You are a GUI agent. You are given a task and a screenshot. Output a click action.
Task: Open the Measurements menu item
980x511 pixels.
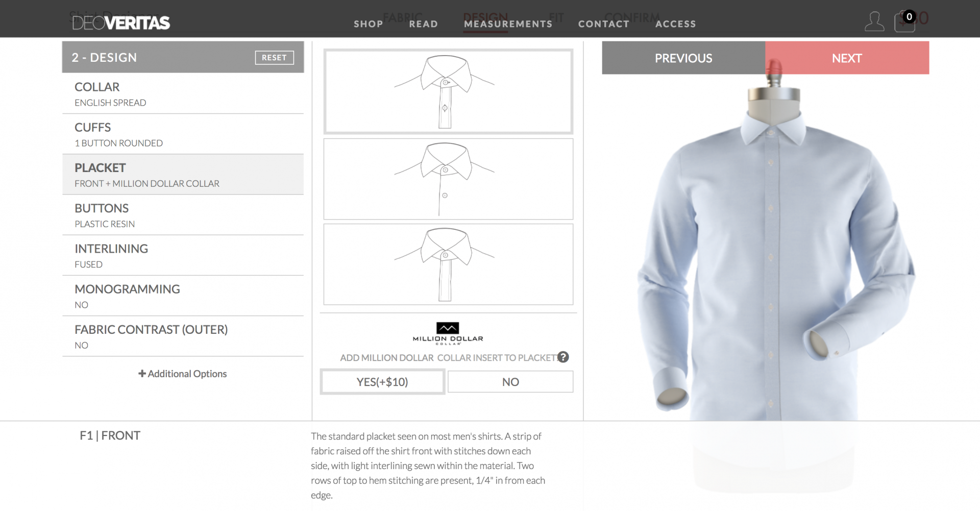[x=508, y=24]
